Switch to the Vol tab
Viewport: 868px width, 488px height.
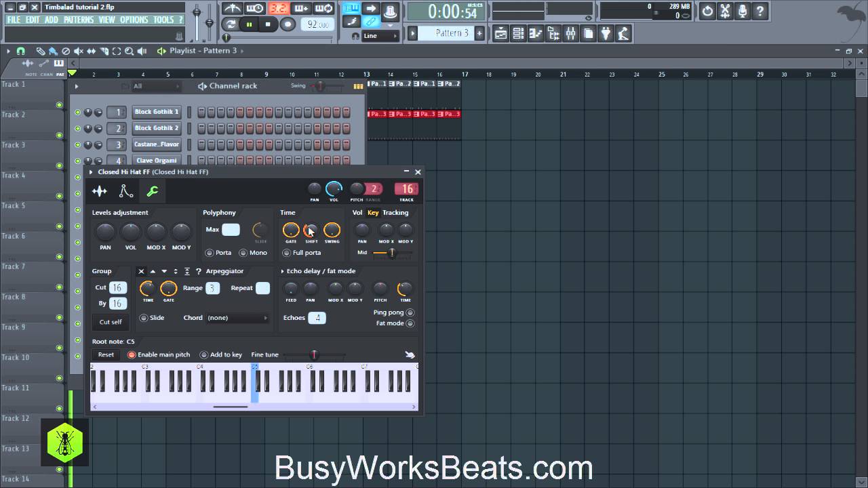click(x=357, y=213)
